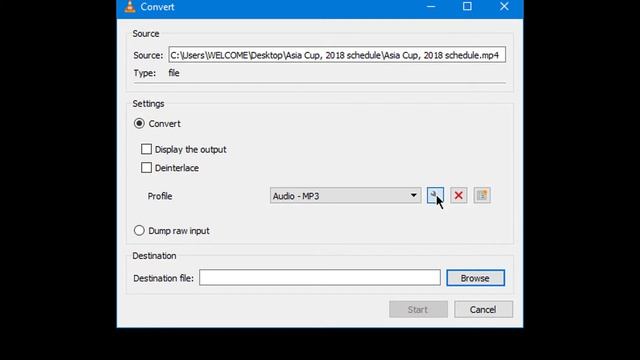This screenshot has width=640, height=360.
Task: Click the Source path text field
Action: 337,55
